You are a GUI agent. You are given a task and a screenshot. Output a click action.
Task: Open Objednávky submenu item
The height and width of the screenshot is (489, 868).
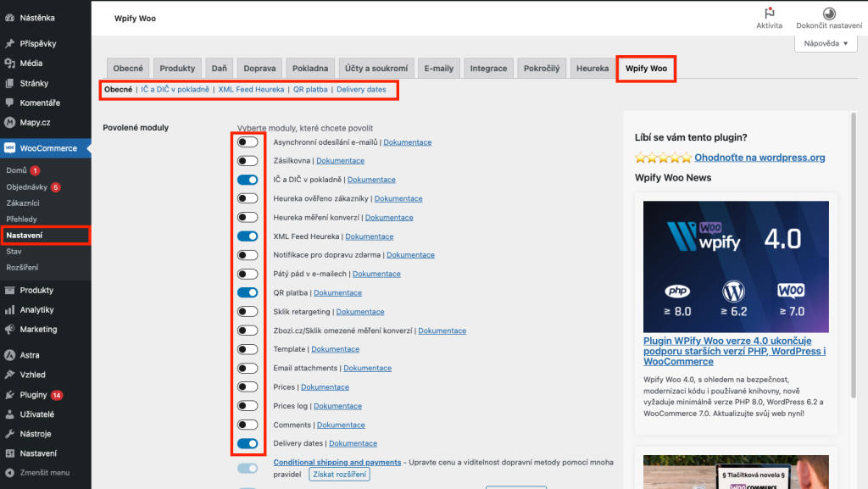26,187
